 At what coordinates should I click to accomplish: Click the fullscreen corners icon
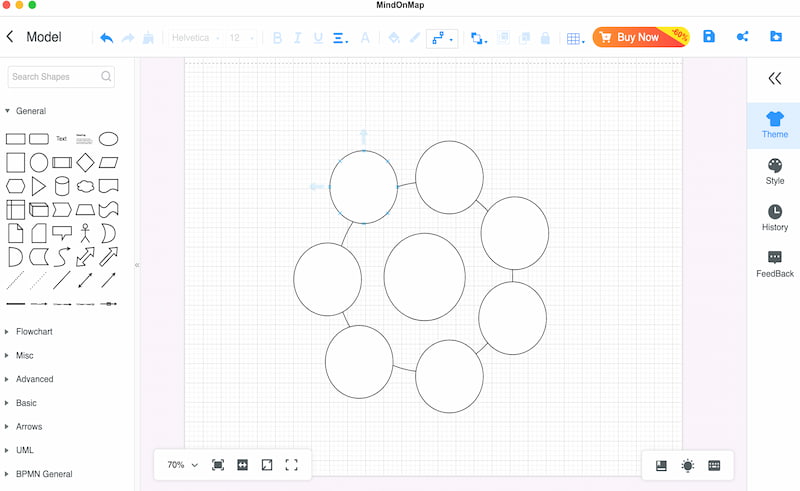pos(291,464)
